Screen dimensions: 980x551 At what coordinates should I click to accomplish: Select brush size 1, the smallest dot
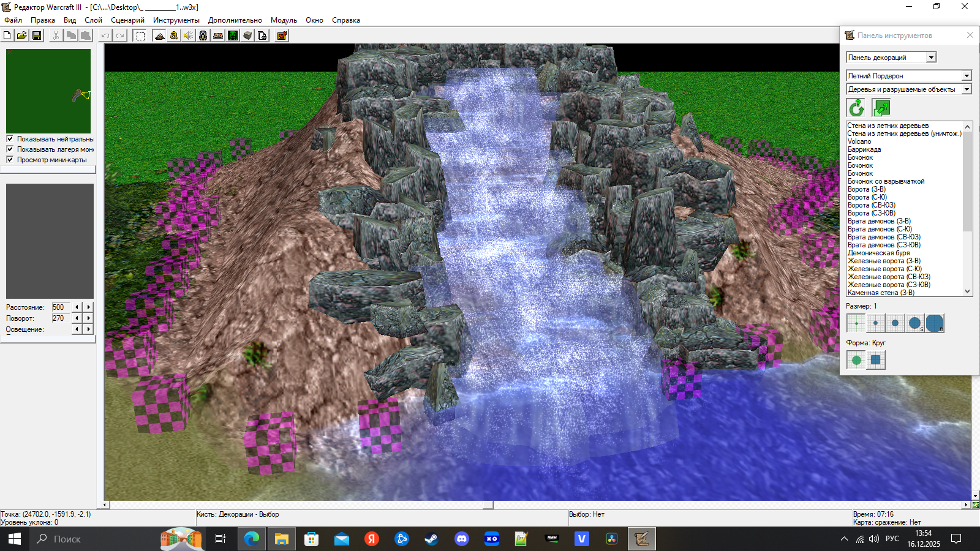856,323
